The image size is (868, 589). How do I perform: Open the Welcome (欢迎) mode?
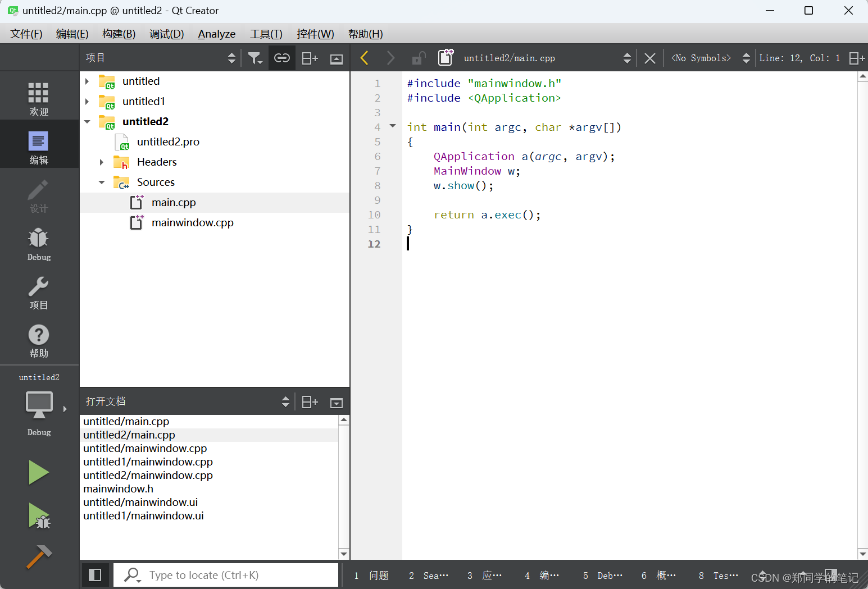39,99
